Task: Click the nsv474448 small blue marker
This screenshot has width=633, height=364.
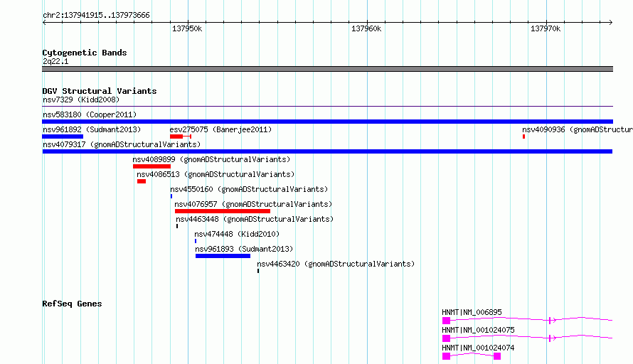Action: pyautogui.click(x=196, y=241)
